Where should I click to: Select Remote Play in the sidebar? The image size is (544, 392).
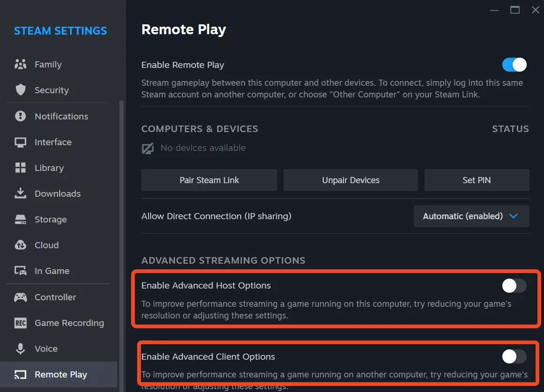point(61,374)
